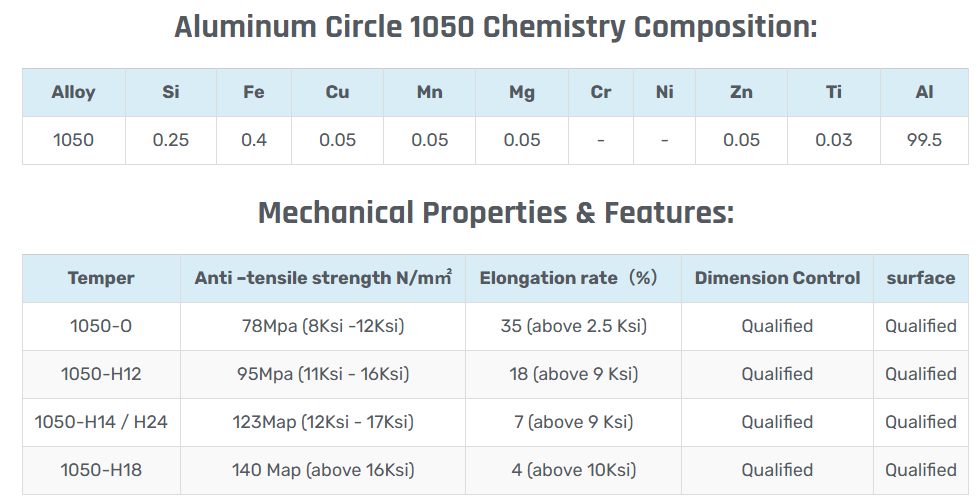Image resolution: width=980 pixels, height=501 pixels.
Task: Select the 140 Map (above 16Ksi) cell
Action: click(323, 470)
